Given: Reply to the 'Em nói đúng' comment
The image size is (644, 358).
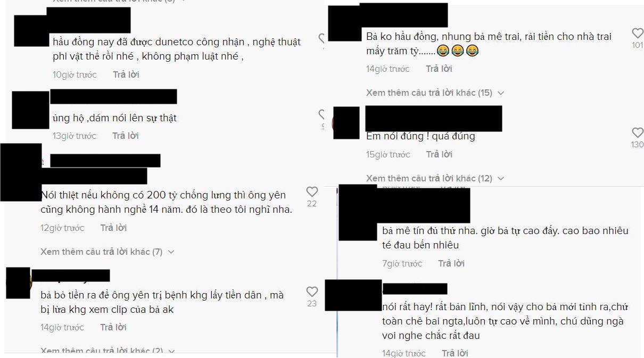Looking at the screenshot, I should 439,154.
